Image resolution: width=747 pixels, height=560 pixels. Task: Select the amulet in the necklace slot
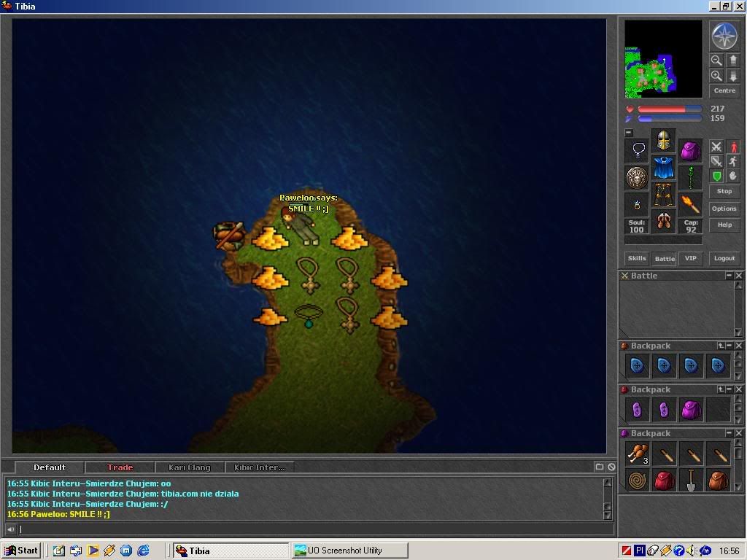[638, 150]
